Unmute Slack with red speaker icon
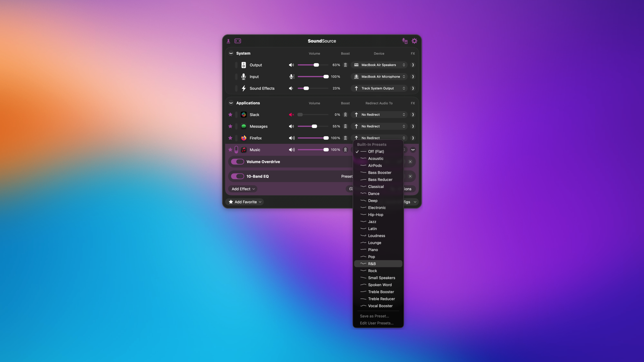Image resolution: width=644 pixels, height=362 pixels. (x=291, y=115)
